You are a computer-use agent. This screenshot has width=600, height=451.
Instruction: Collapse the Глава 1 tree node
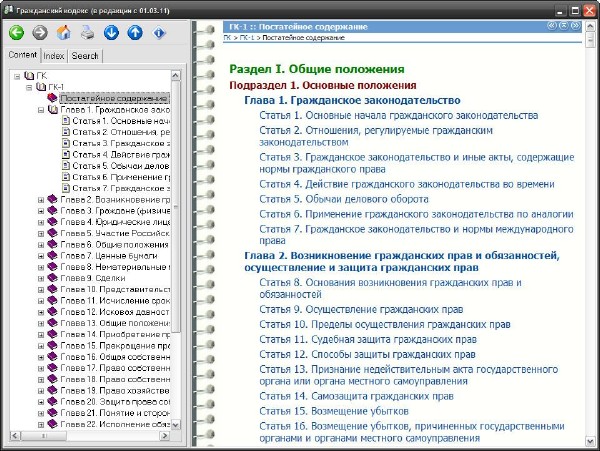click(x=41, y=110)
